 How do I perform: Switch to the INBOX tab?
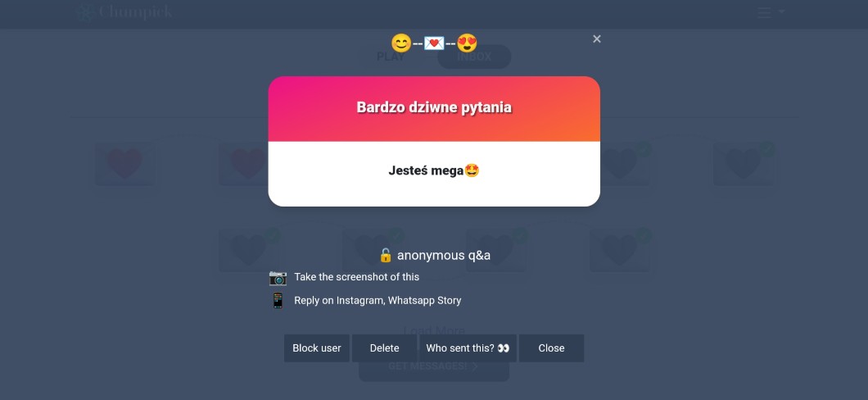coord(474,57)
